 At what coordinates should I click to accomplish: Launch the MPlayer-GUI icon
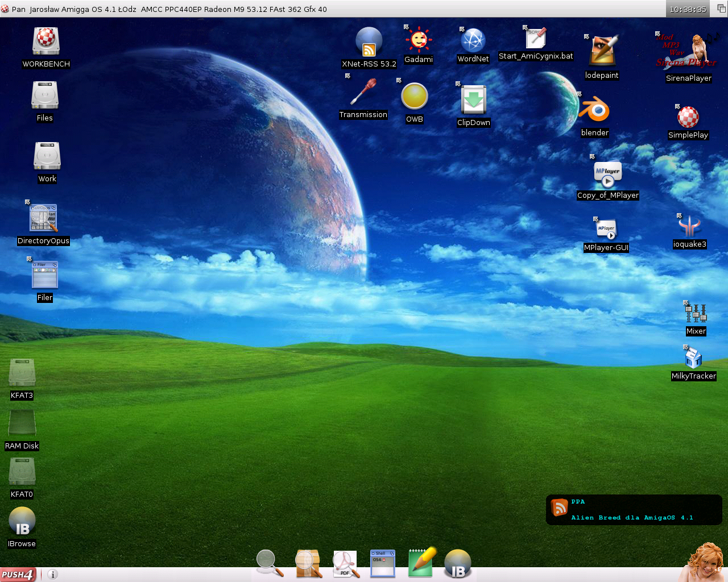click(606, 229)
